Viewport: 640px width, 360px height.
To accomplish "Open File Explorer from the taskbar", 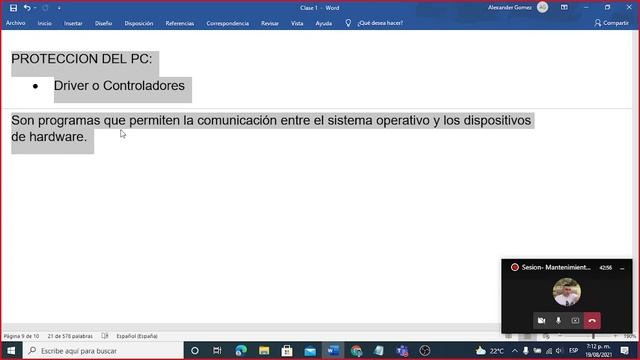I will pos(264,351).
